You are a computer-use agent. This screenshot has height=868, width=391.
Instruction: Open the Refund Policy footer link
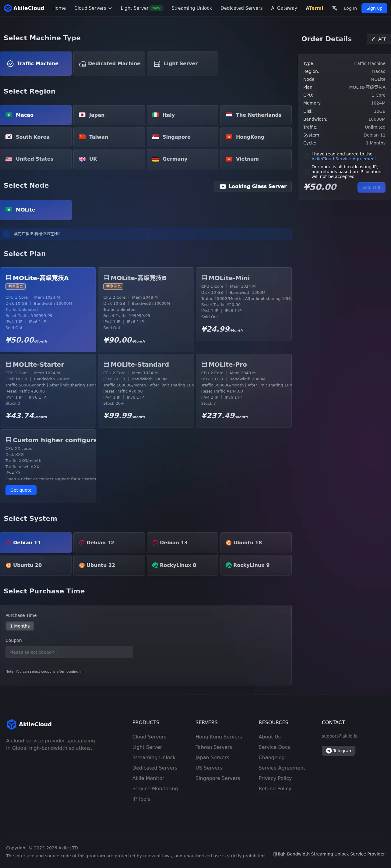point(275,788)
